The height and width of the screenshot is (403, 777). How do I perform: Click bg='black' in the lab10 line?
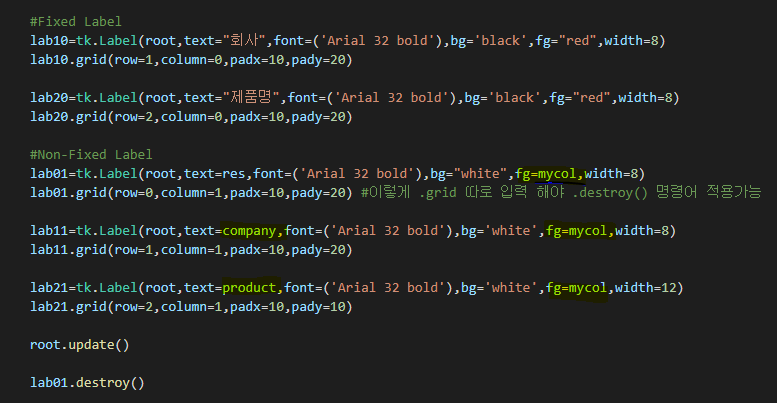tap(488, 41)
